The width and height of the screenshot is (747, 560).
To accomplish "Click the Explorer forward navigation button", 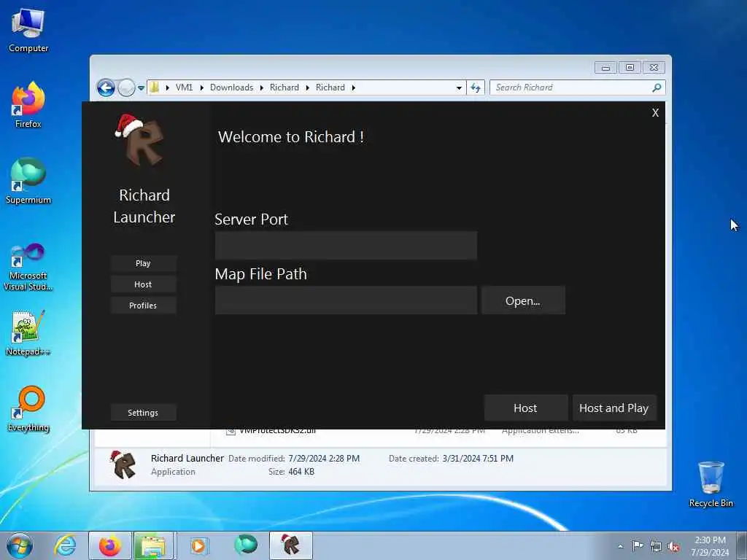I will pos(126,87).
